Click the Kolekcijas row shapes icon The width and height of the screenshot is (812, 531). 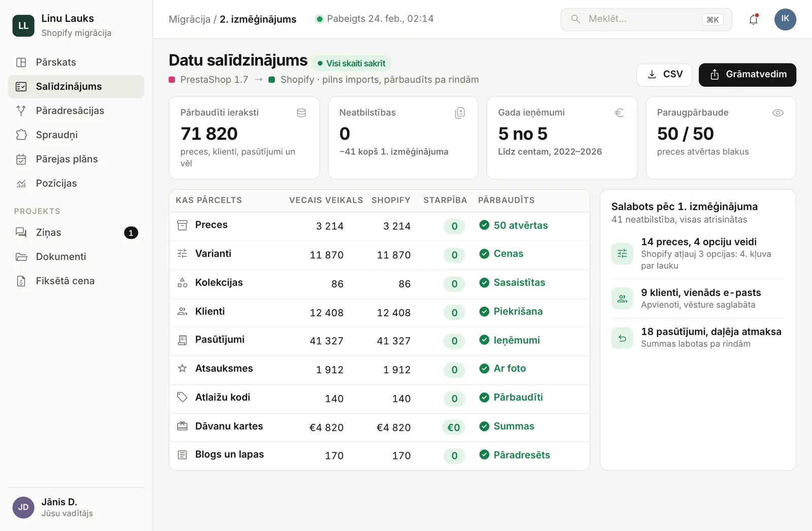182,283
